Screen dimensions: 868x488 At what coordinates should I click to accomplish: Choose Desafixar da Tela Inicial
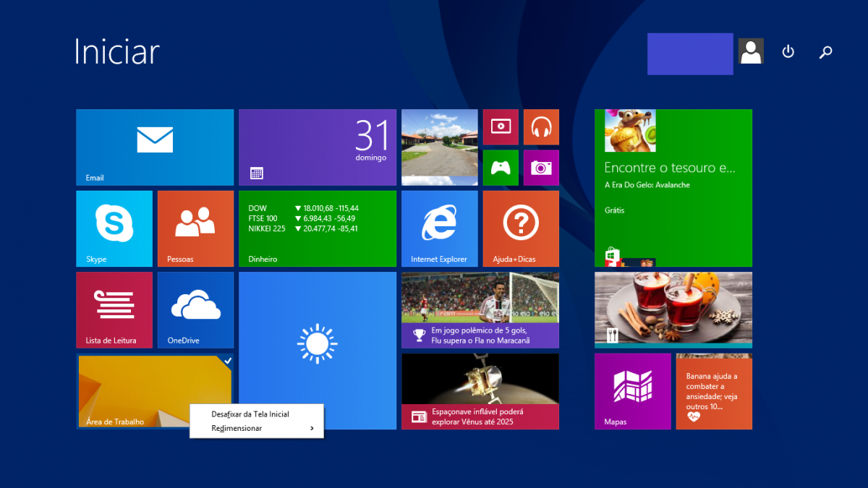pyautogui.click(x=257, y=414)
